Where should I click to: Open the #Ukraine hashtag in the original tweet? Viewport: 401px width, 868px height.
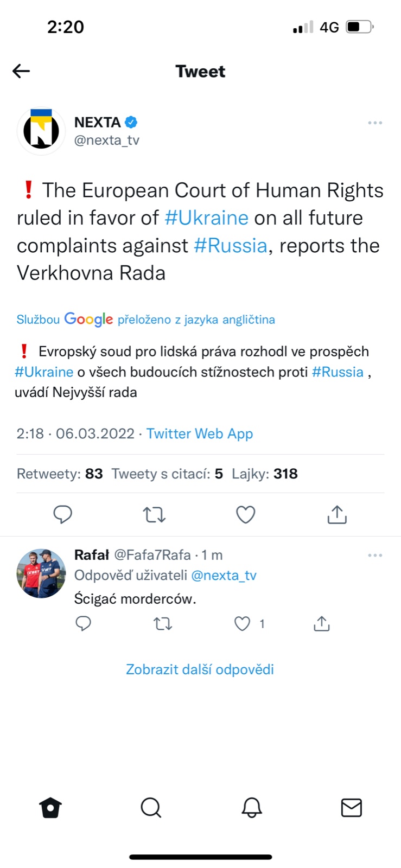pyautogui.click(x=206, y=218)
